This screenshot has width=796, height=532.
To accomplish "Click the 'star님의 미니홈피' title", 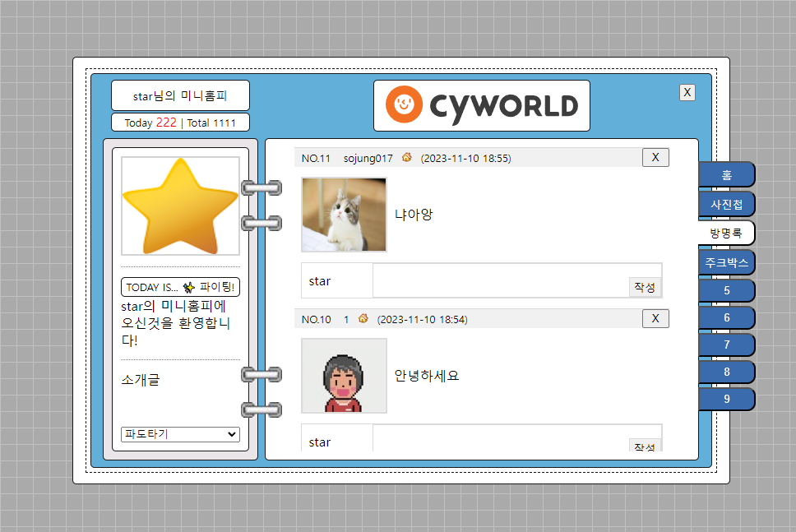I will [x=180, y=95].
